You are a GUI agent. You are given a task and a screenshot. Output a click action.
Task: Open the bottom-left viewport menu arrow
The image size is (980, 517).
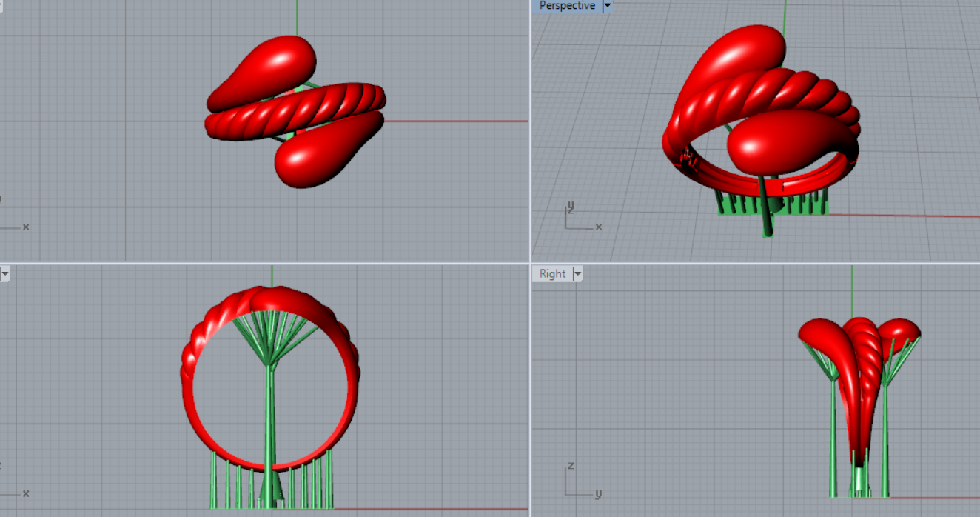coord(4,274)
